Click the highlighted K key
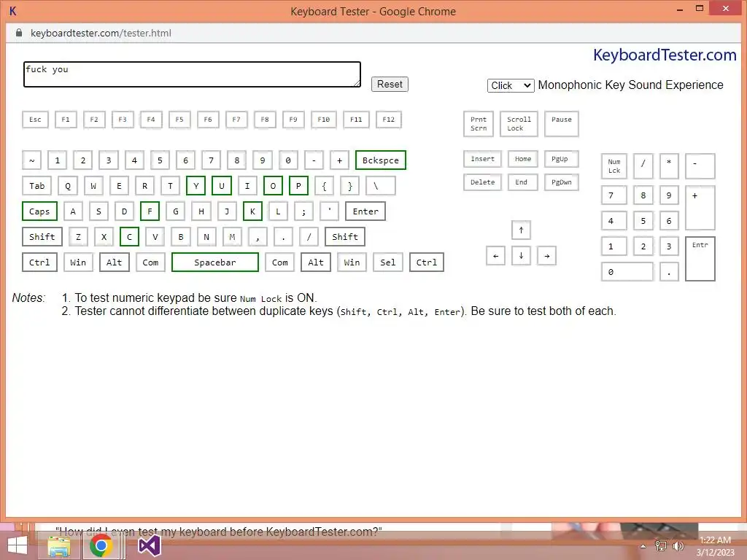 (x=252, y=211)
